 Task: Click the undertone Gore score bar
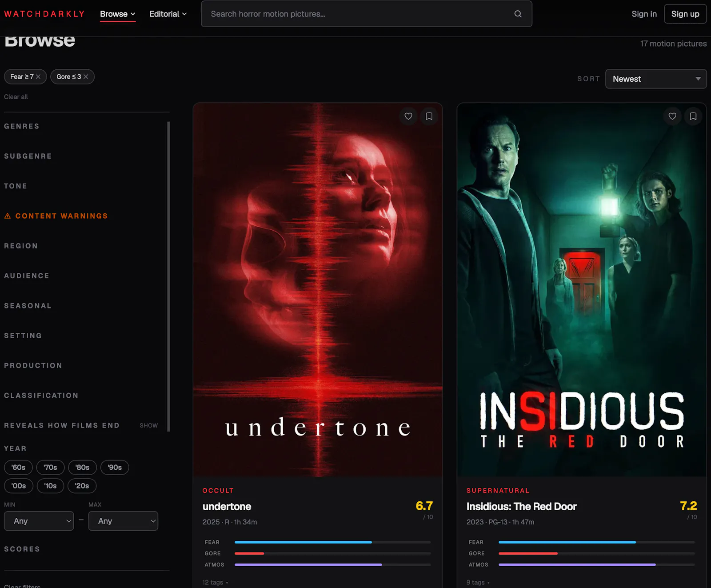point(332,553)
